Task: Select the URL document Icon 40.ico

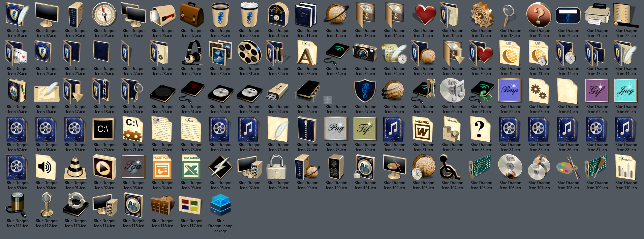Action: click(510, 53)
